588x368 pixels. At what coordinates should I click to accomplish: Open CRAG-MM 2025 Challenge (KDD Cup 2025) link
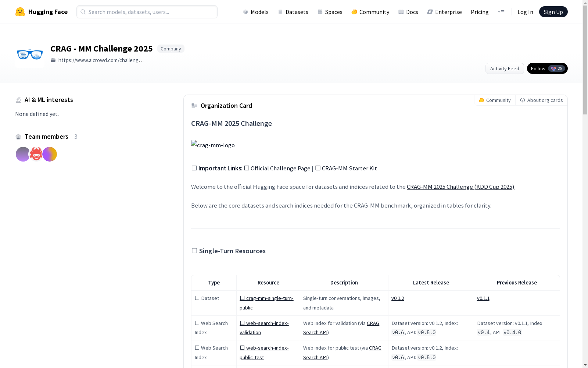click(460, 187)
